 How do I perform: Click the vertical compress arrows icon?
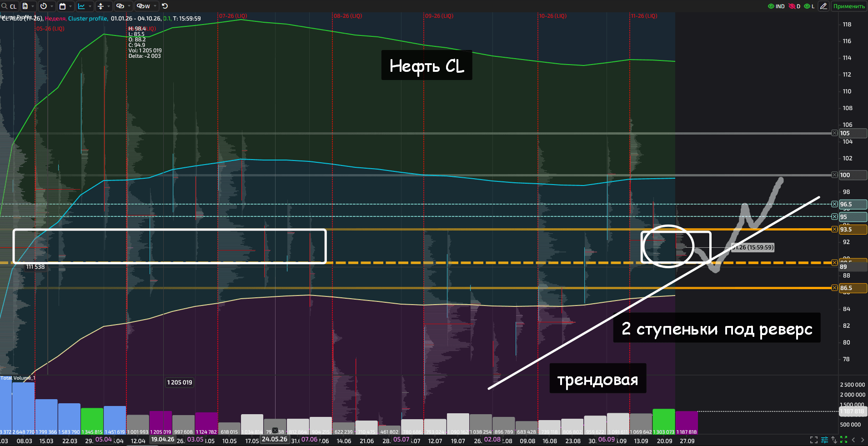[x=101, y=6]
